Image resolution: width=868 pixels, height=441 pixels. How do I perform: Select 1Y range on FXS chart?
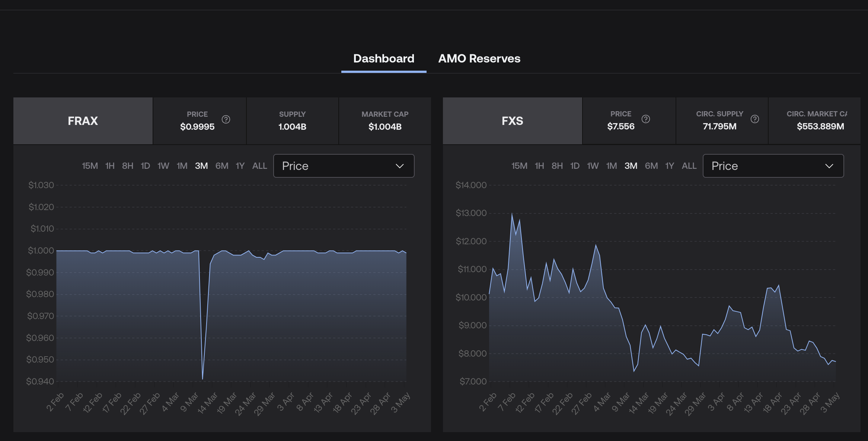[670, 166]
